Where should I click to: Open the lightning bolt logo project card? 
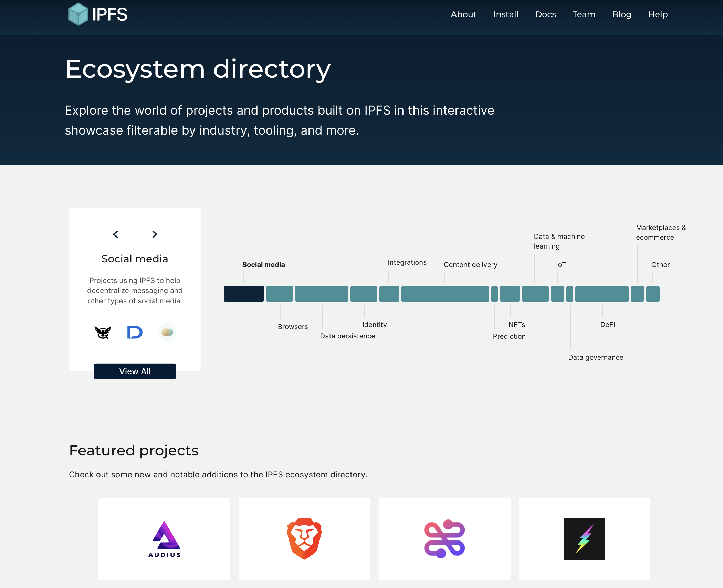585,539
